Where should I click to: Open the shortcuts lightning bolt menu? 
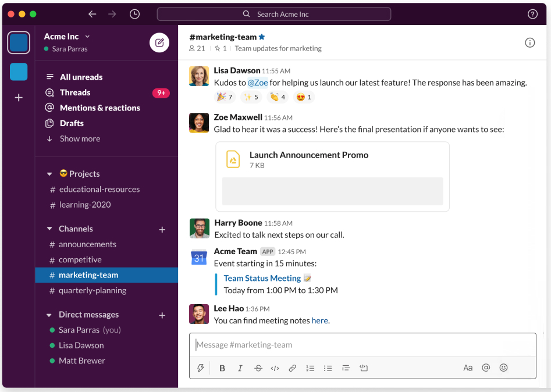200,368
